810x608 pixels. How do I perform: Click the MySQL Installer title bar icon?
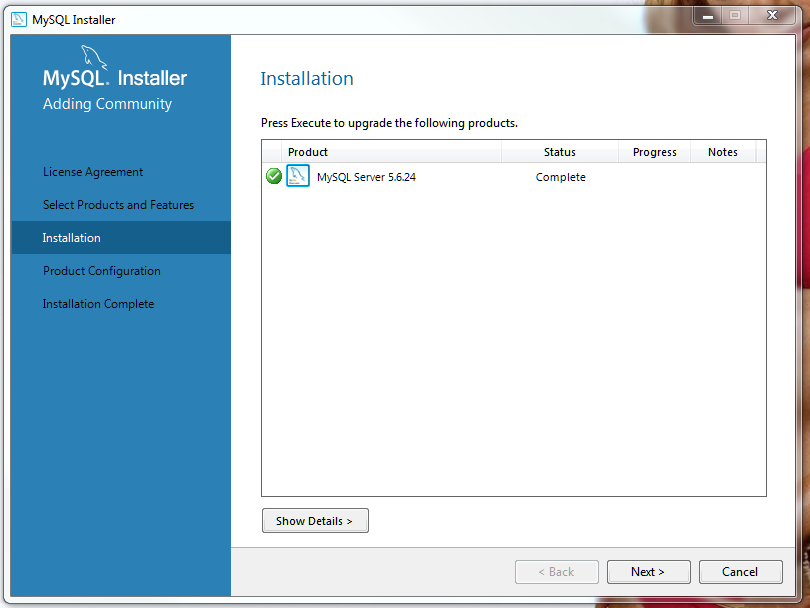[x=19, y=20]
